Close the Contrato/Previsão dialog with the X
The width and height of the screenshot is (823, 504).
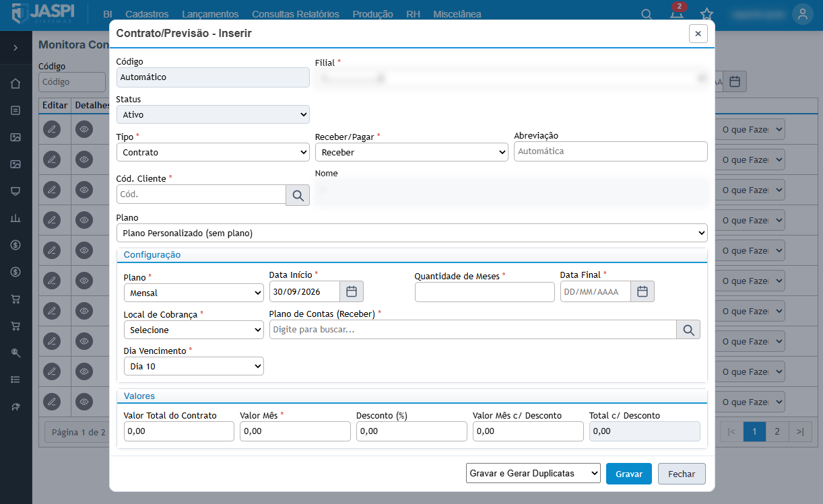click(698, 34)
